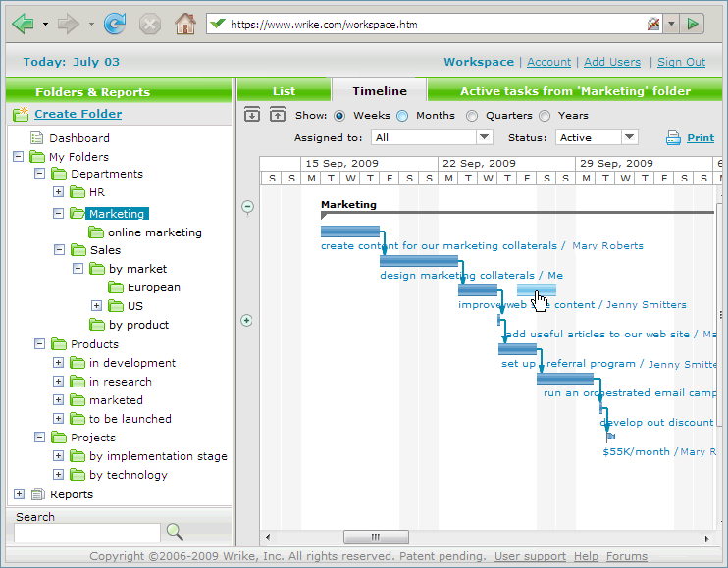The image size is (728, 568).
Task: Click the Sign Out link
Action: [x=681, y=62]
